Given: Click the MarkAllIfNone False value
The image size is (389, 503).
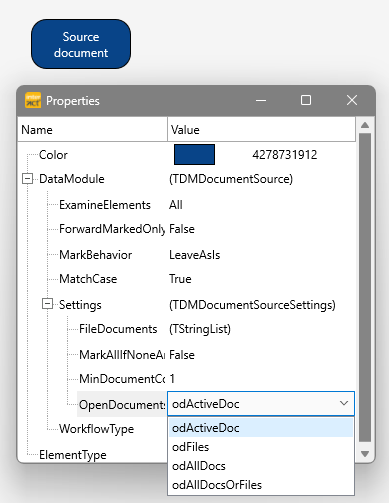Looking at the screenshot, I should click(182, 355).
